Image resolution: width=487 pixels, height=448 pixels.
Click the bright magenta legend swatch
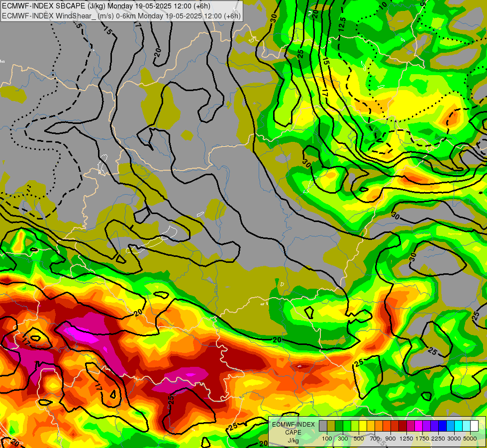(x=419, y=426)
